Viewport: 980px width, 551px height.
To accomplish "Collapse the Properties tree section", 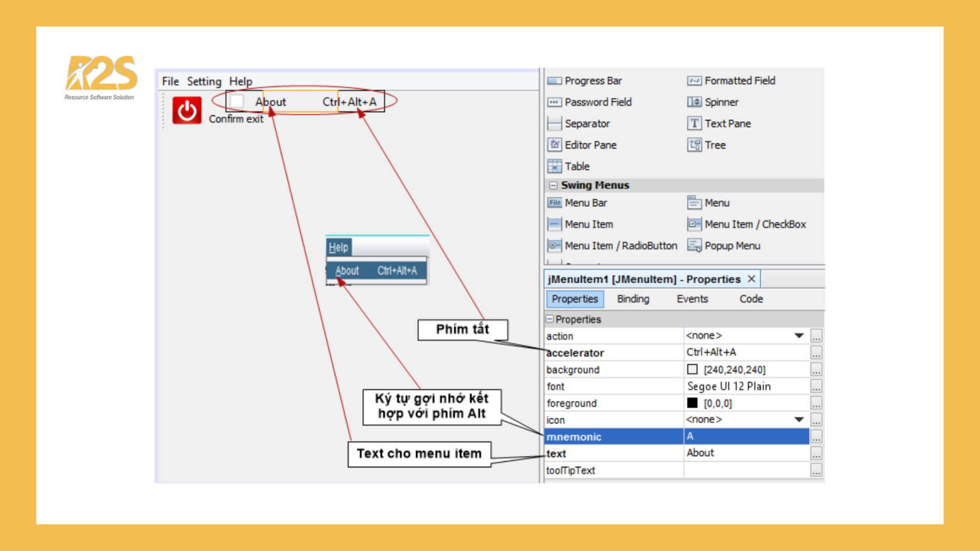I will click(x=549, y=319).
